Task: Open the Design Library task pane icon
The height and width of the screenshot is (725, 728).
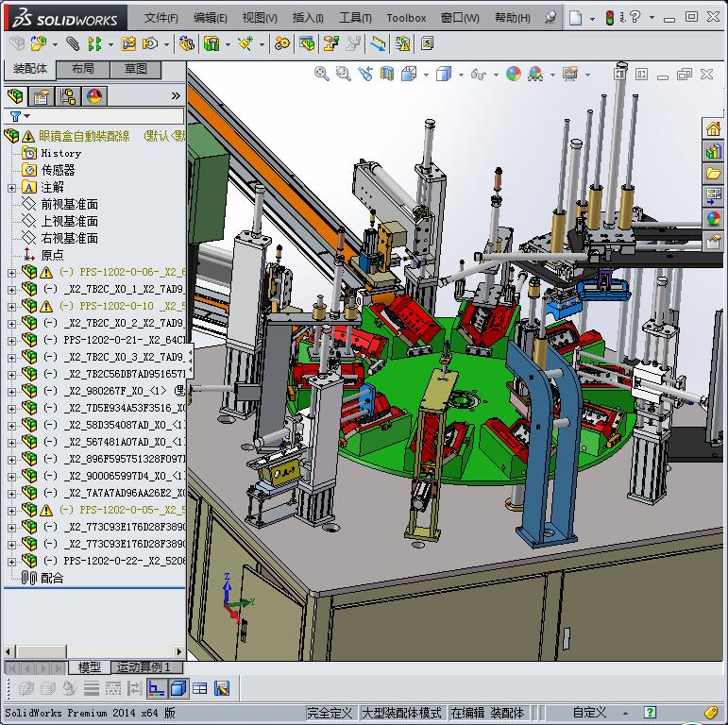Action: pos(713,151)
